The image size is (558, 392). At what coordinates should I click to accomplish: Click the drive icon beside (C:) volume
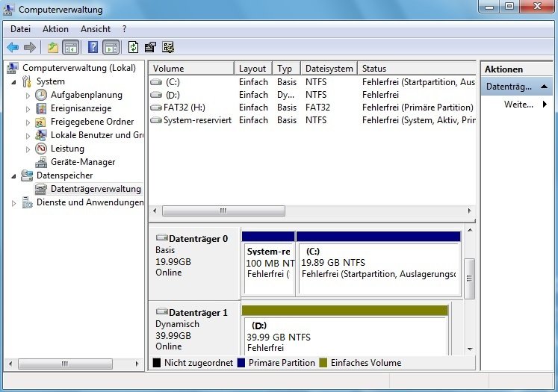pyautogui.click(x=156, y=82)
